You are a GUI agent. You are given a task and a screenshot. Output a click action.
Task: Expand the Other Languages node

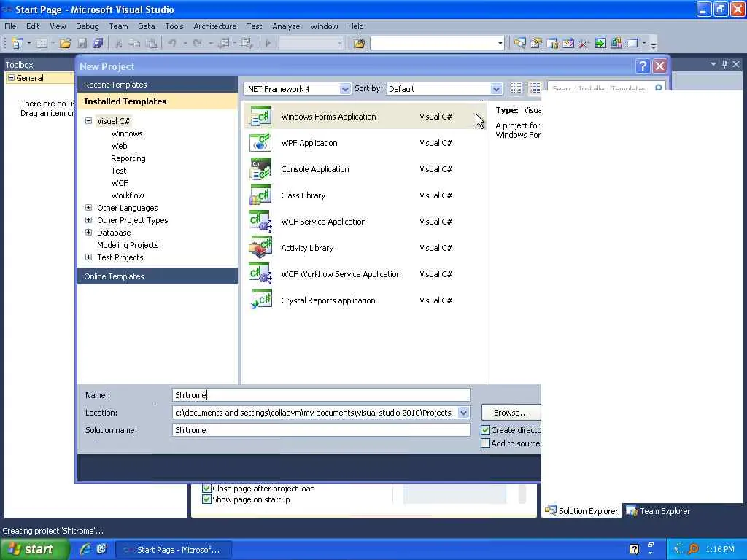click(88, 208)
